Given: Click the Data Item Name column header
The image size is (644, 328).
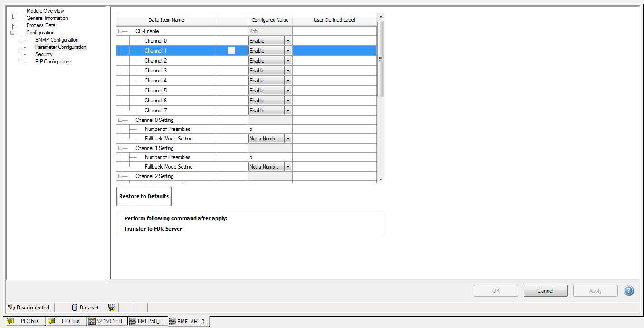Looking at the screenshot, I should (166, 20).
